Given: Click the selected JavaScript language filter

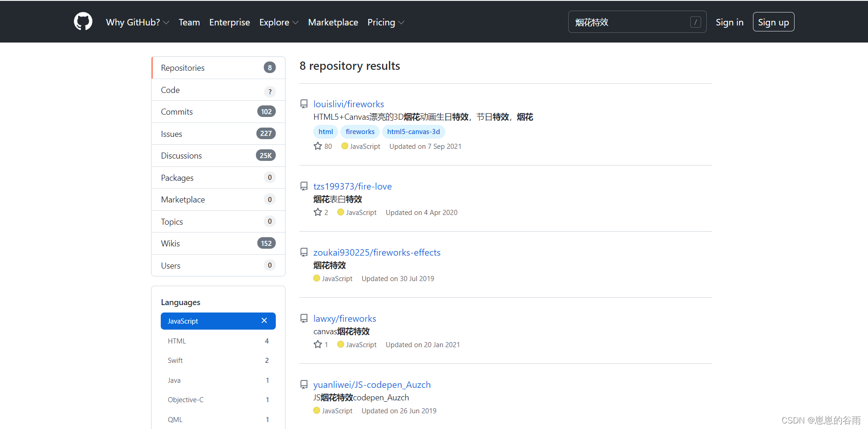Looking at the screenshot, I should (x=218, y=321).
